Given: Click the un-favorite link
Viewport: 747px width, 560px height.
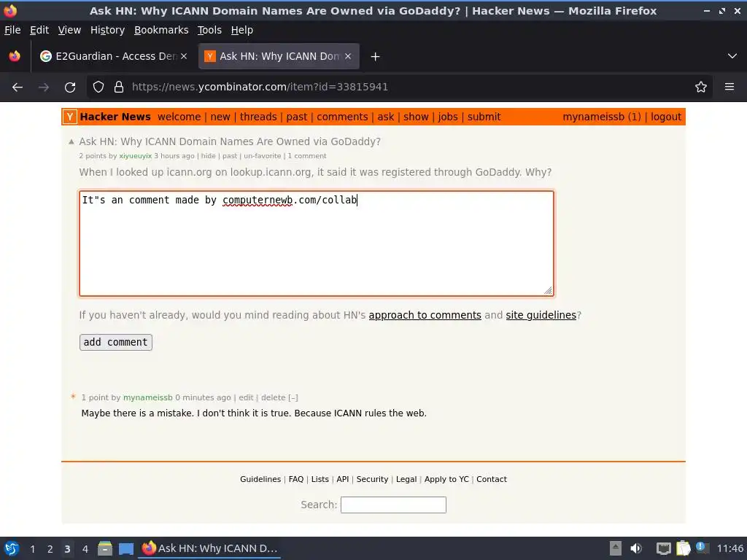Looking at the screenshot, I should [263, 156].
